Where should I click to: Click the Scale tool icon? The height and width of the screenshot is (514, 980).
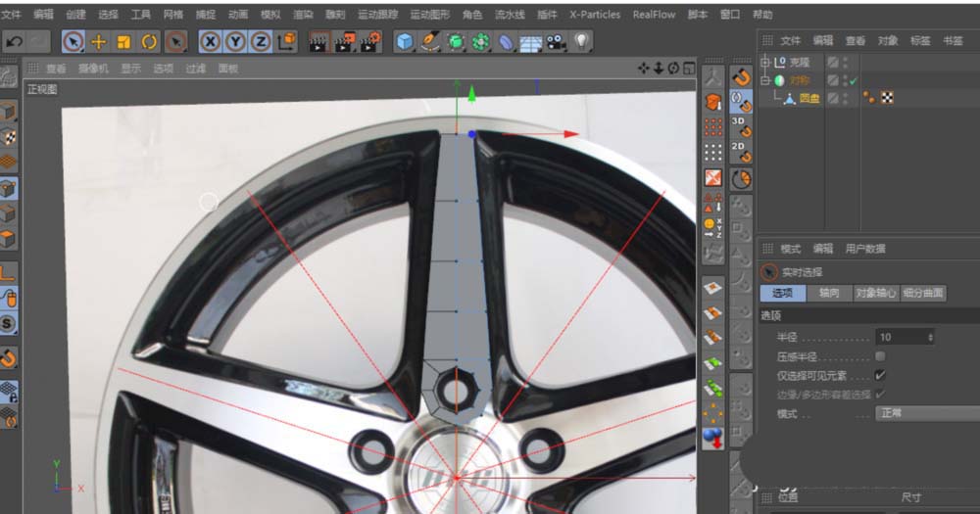[124, 41]
